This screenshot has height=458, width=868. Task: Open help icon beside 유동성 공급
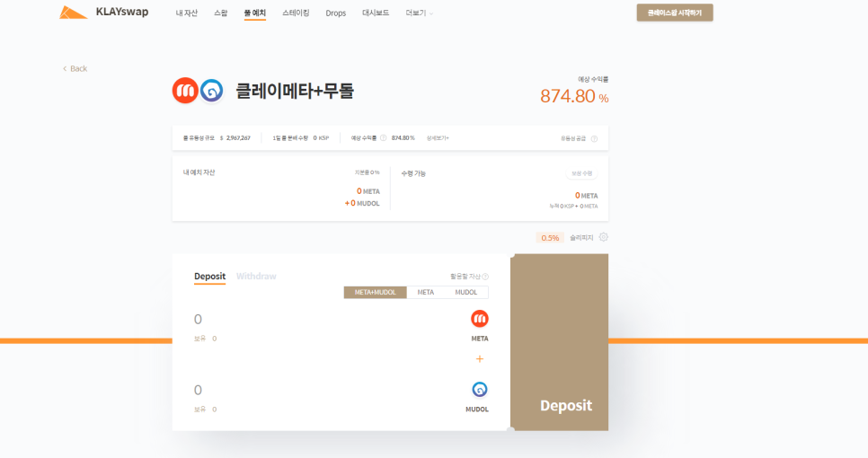tap(594, 139)
